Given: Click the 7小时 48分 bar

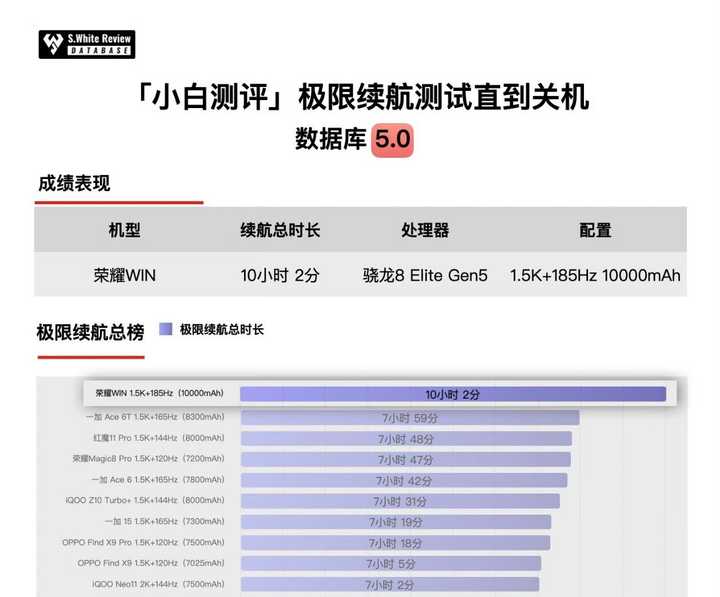Looking at the screenshot, I should point(406,439).
